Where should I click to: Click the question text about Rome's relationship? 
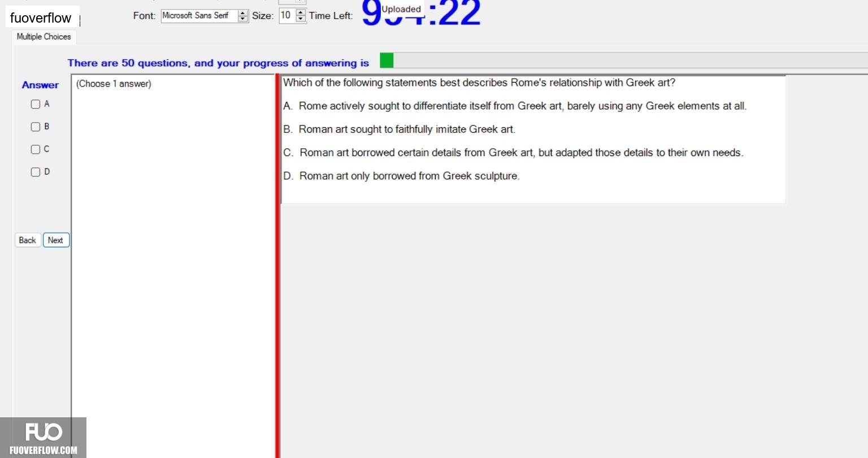[479, 83]
